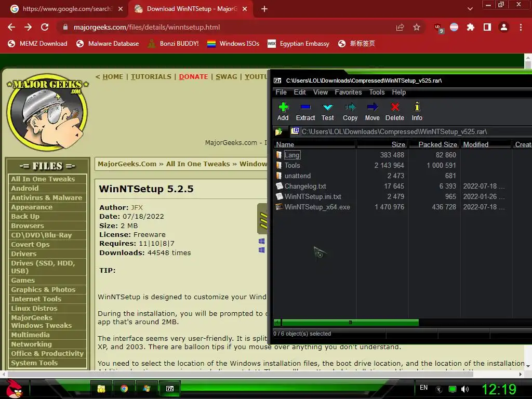Click the volume speaker tray icon
This screenshot has width=532, height=399.
pos(465,389)
